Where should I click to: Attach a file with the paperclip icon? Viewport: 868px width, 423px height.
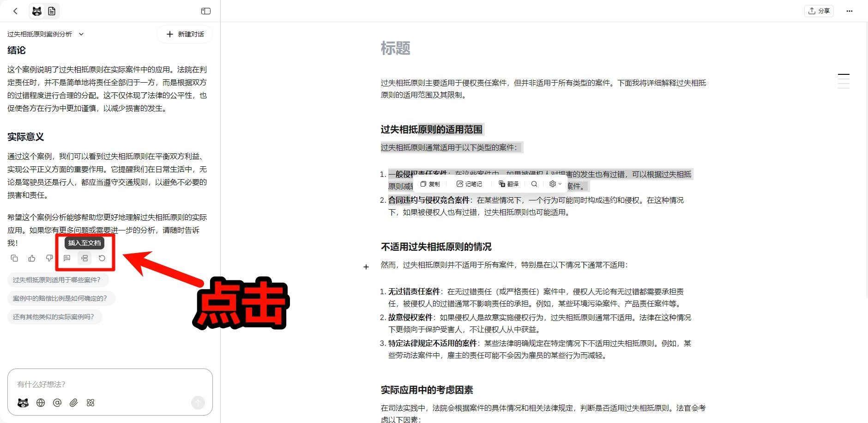click(74, 403)
